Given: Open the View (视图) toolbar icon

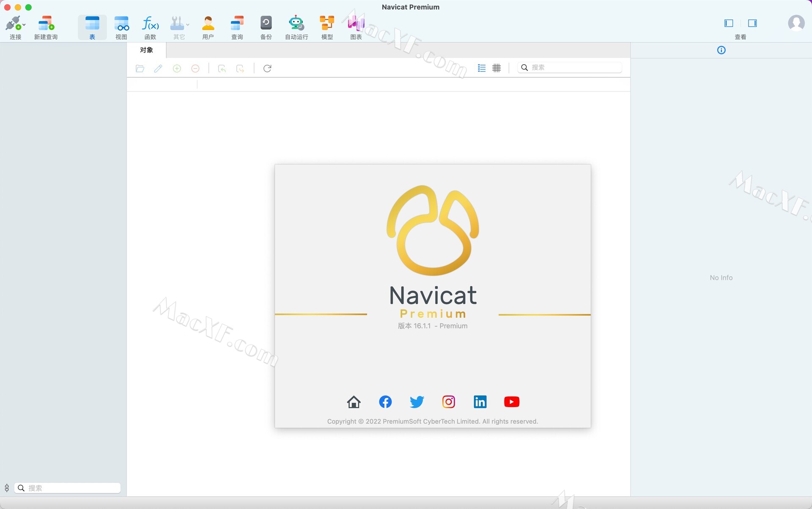Looking at the screenshot, I should click(x=121, y=23).
